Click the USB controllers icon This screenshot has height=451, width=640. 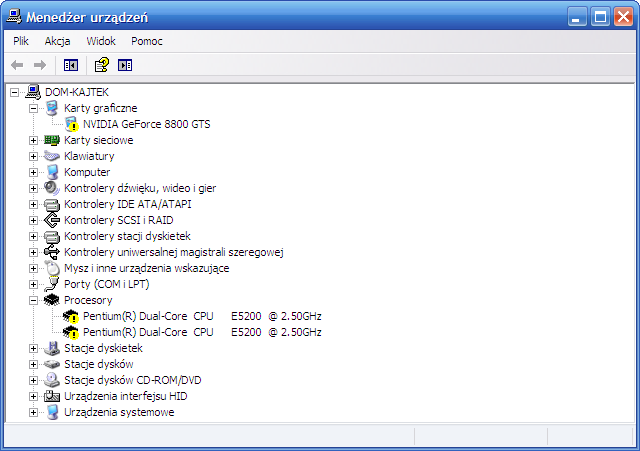tap(52, 252)
